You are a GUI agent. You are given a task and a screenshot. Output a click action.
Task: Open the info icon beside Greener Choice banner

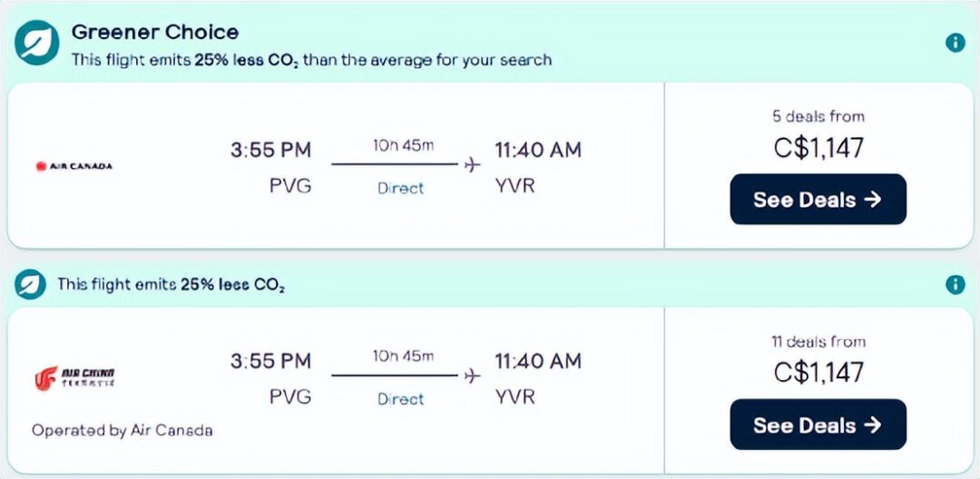pyautogui.click(x=955, y=43)
